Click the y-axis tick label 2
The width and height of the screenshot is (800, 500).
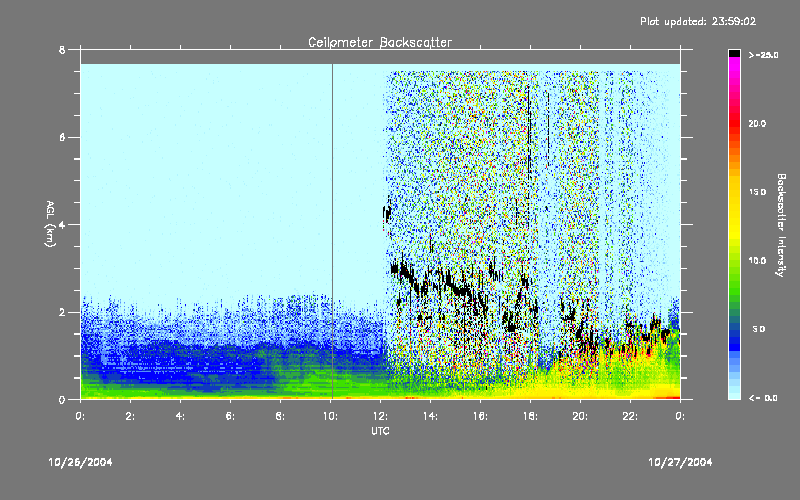click(x=62, y=312)
